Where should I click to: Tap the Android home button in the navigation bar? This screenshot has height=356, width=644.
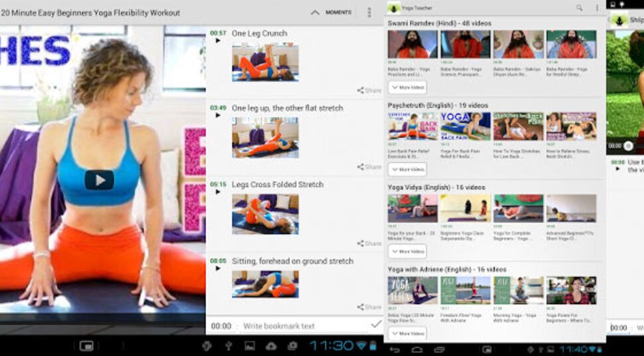[417, 349]
